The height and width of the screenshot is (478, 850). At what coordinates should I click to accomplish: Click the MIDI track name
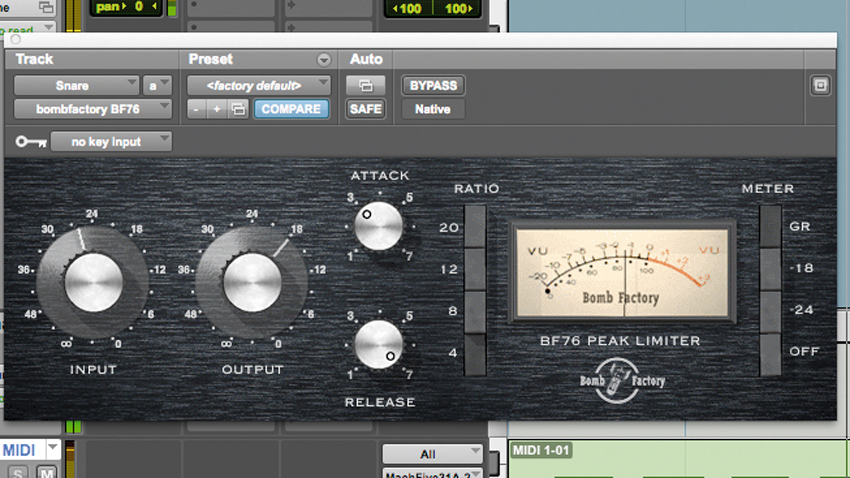pyautogui.click(x=20, y=450)
